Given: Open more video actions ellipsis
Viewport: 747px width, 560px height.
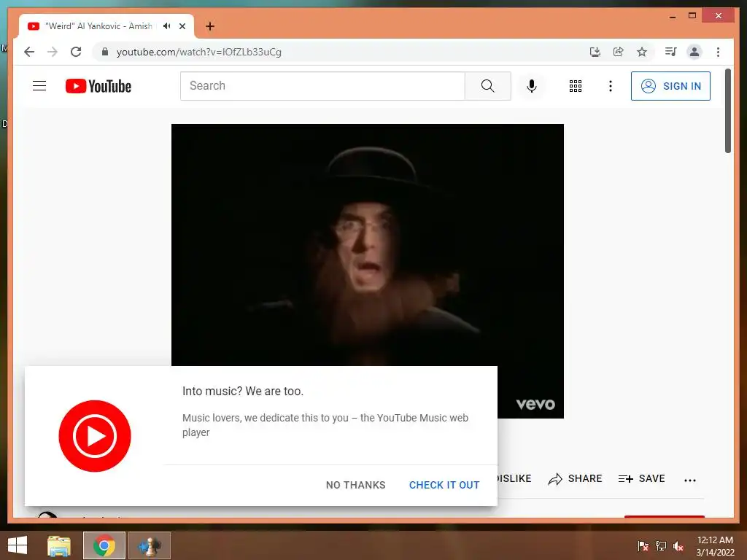Looking at the screenshot, I should coord(690,480).
